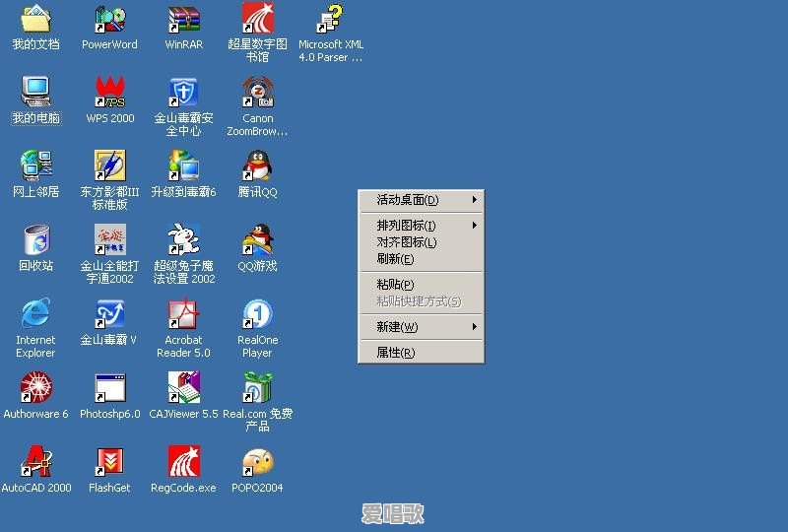Click the 金山毒霸安全中心 shield icon
The height and width of the screenshot is (532, 788).
(184, 92)
